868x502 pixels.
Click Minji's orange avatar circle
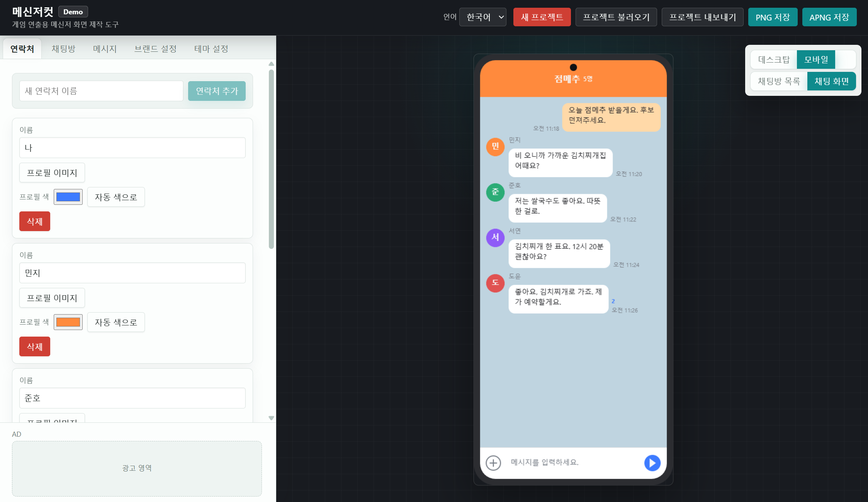[495, 146]
